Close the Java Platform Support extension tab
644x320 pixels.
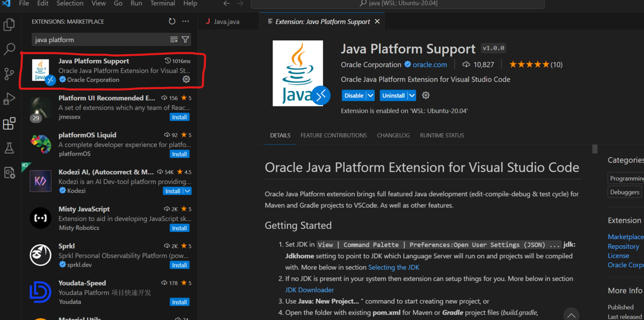tap(377, 21)
